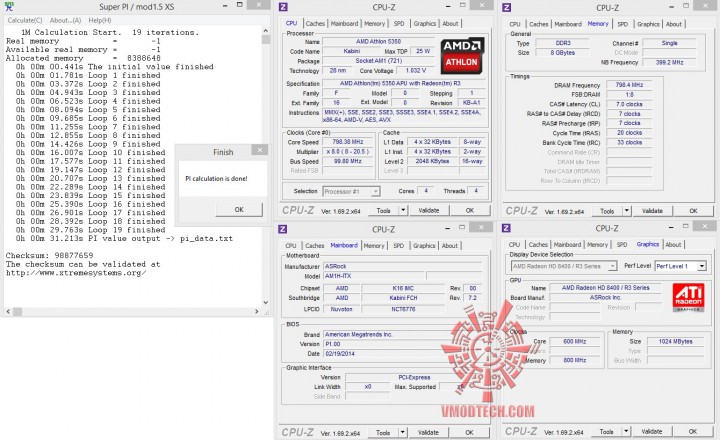Image resolution: width=720 pixels, height=440 pixels.
Task: Click Tools button in Graphics window
Action: point(607,431)
